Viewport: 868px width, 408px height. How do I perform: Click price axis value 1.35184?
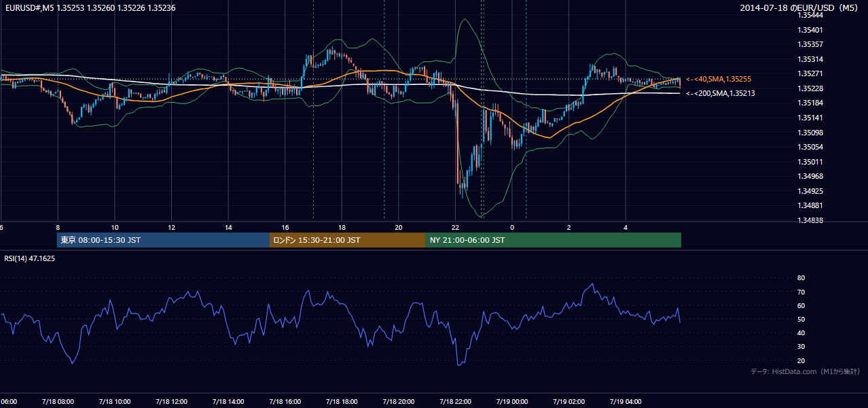click(810, 103)
